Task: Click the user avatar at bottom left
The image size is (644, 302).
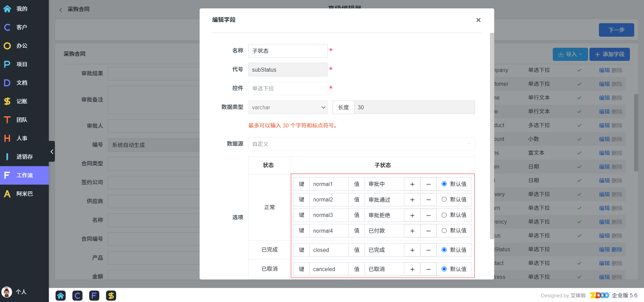Action: pos(7,292)
